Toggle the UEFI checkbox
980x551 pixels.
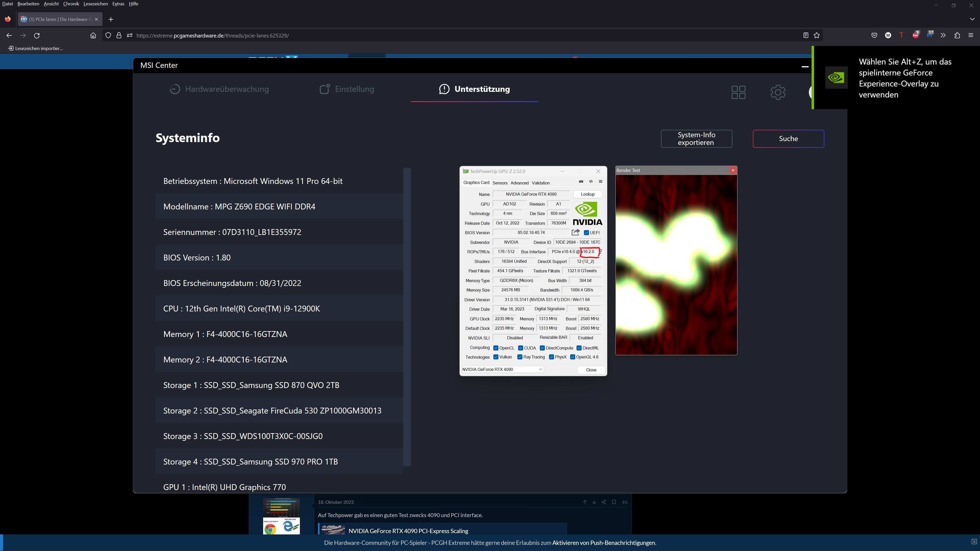pyautogui.click(x=586, y=233)
